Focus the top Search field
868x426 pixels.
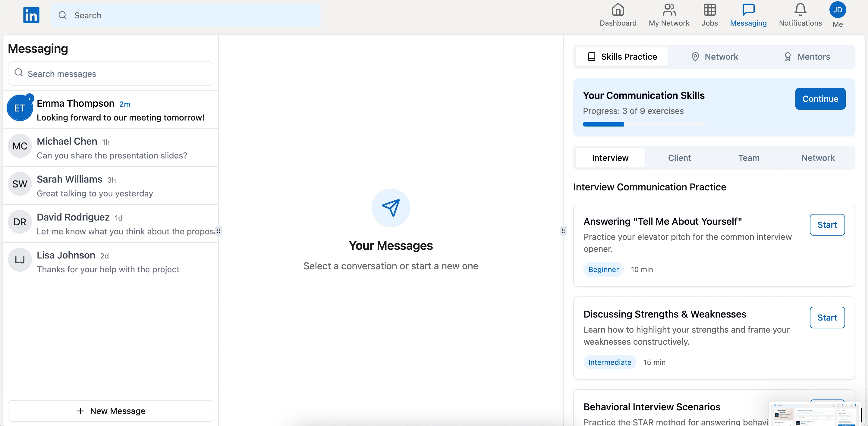point(185,15)
